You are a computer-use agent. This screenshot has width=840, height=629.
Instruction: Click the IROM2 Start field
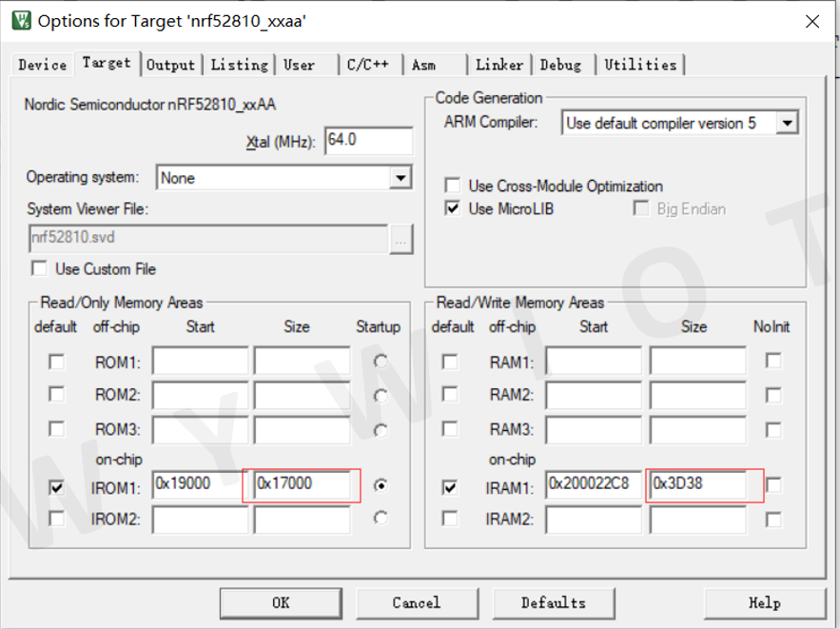(x=200, y=520)
